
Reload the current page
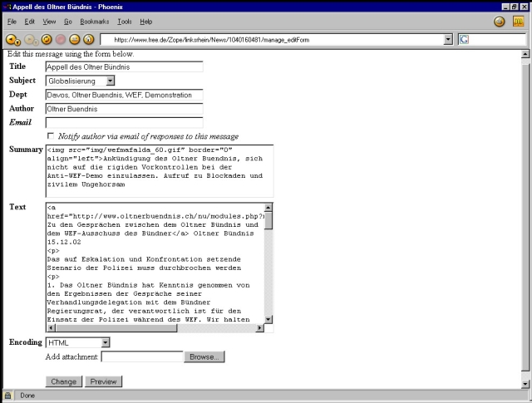(x=46, y=39)
